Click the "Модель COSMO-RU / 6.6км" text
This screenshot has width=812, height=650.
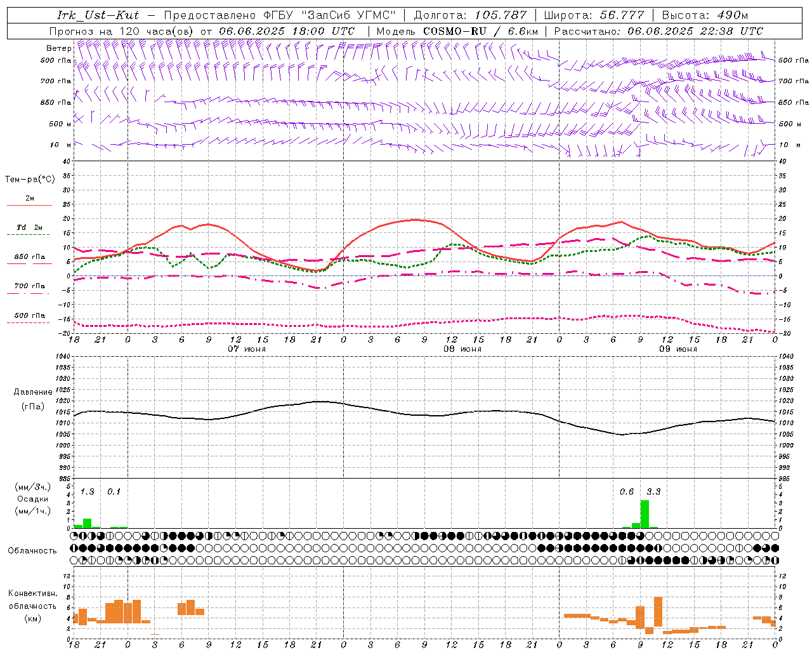pos(457,31)
